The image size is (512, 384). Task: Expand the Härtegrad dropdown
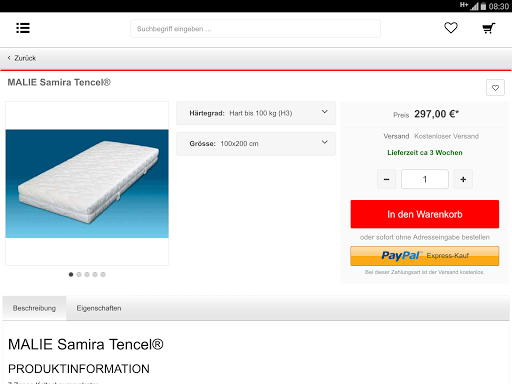(x=256, y=113)
